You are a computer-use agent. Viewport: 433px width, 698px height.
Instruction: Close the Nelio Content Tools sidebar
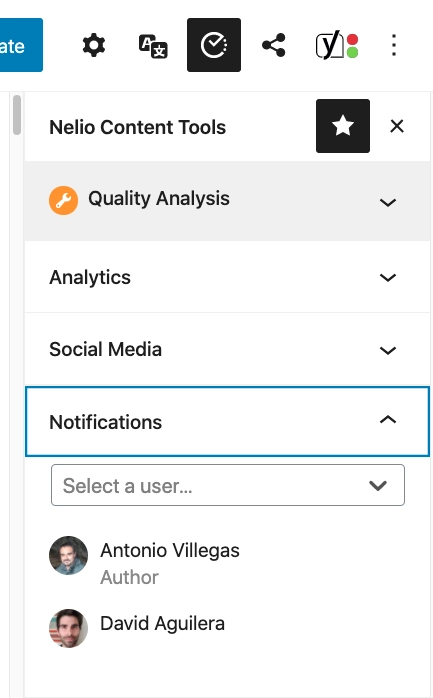tap(397, 126)
